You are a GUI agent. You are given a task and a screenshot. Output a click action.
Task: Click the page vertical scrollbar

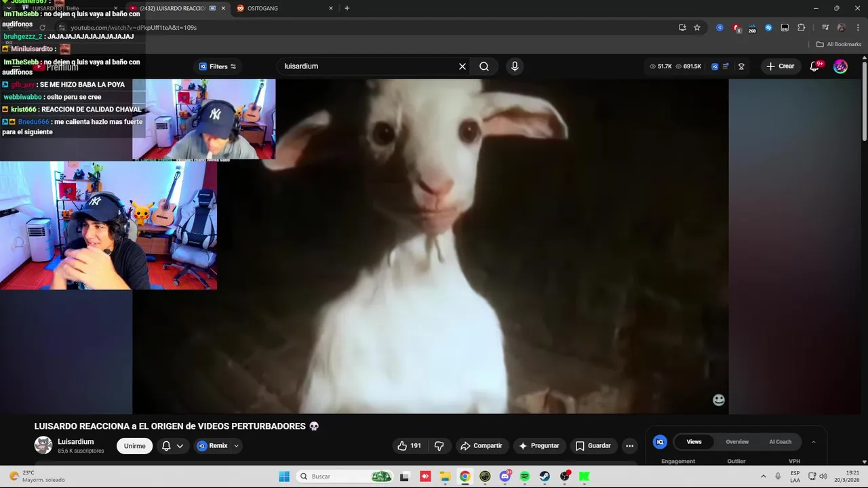coord(865,102)
